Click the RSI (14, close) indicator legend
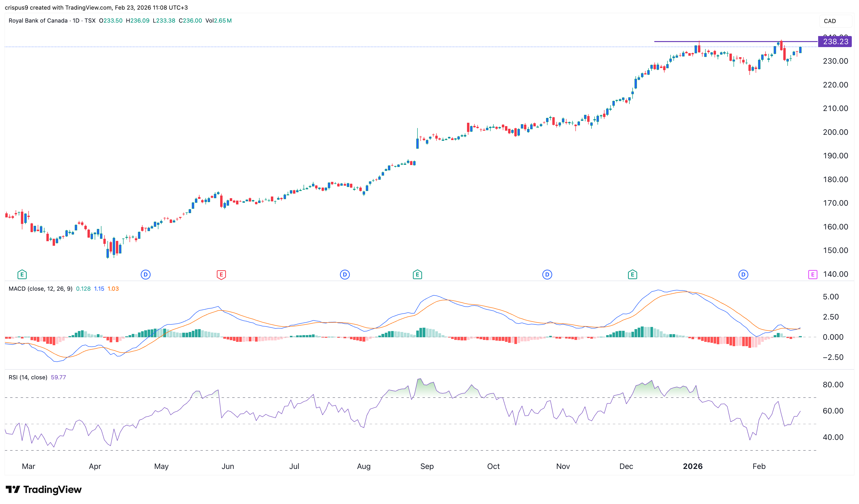The image size is (859, 504). tap(28, 377)
